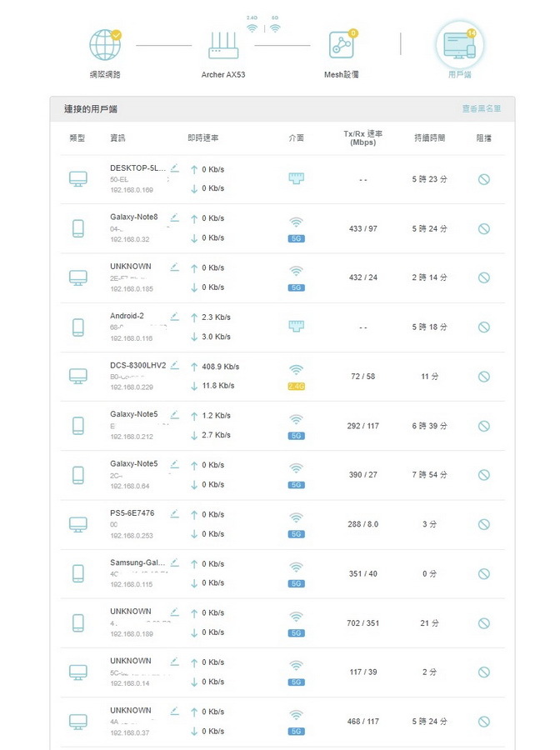The image size is (560, 750).
Task: Click 查看黑名單 blacklist link
Action: pyautogui.click(x=482, y=109)
